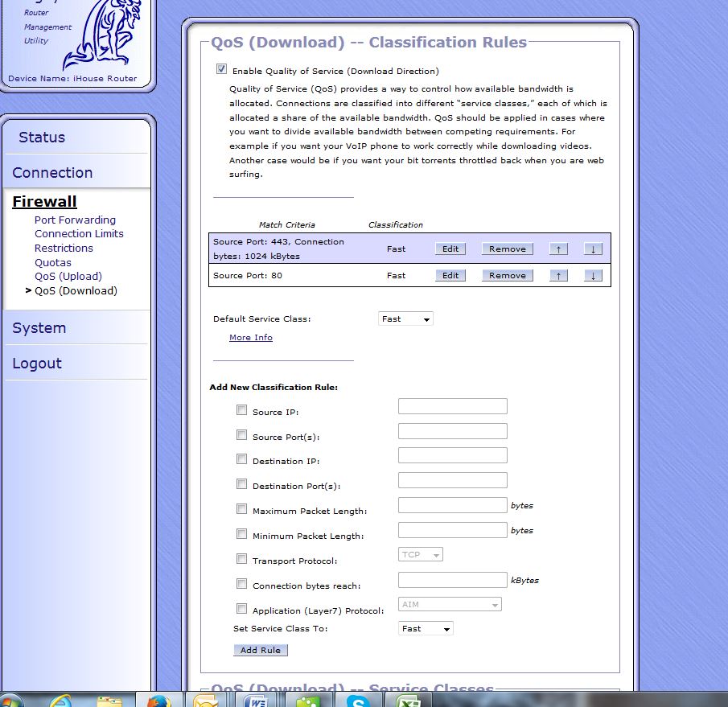The width and height of the screenshot is (728, 707).
Task: Move the Source Port 443 rule down
Action: (x=593, y=249)
